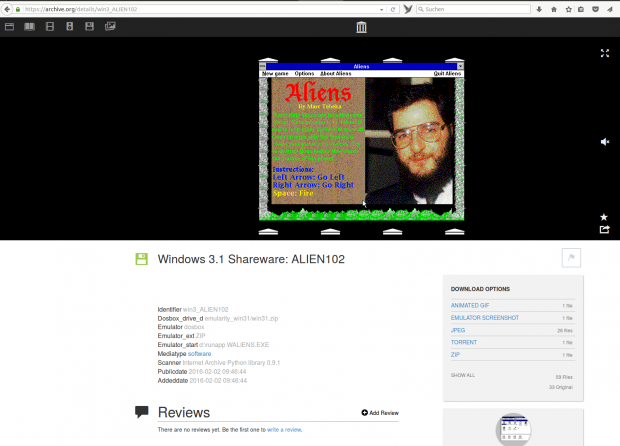Follow the write a review link
Viewport: 620px width, 446px height.
284,430
